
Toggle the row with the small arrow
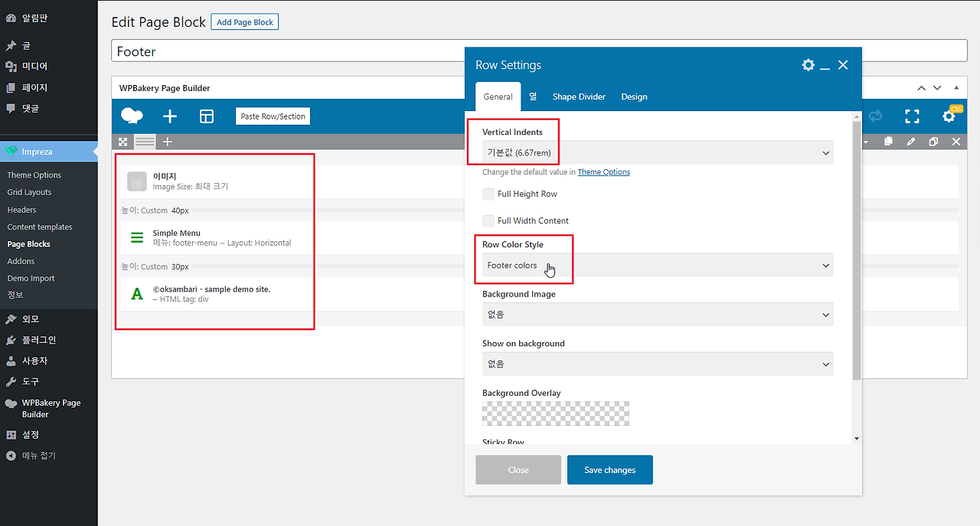click(x=866, y=142)
